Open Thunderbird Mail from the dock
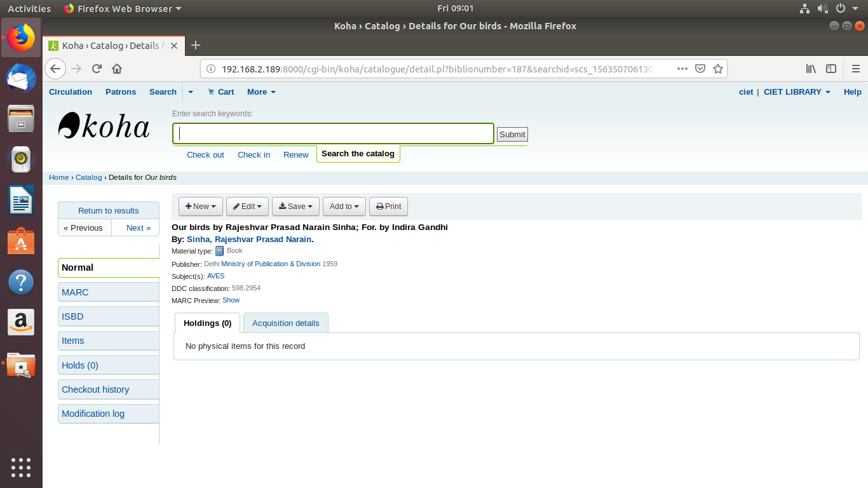 pyautogui.click(x=21, y=78)
